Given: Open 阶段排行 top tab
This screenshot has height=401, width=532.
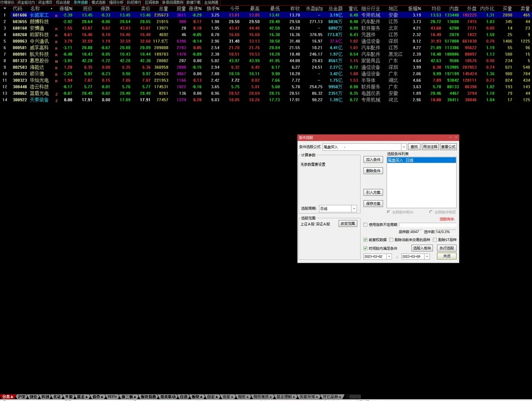Looking at the screenshot, I should click(134, 2).
